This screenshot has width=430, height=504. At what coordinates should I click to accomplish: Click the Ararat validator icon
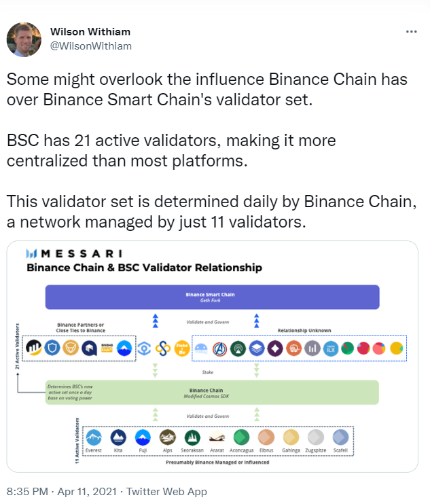pyautogui.click(x=217, y=437)
